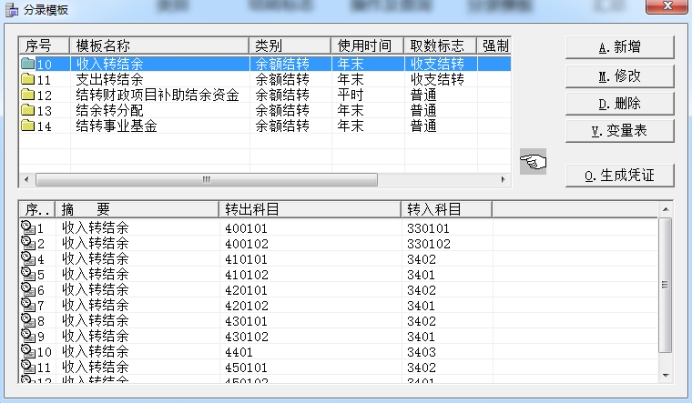Click the entry icon of detail row 8
This screenshot has width=692, height=404.
tap(28, 320)
